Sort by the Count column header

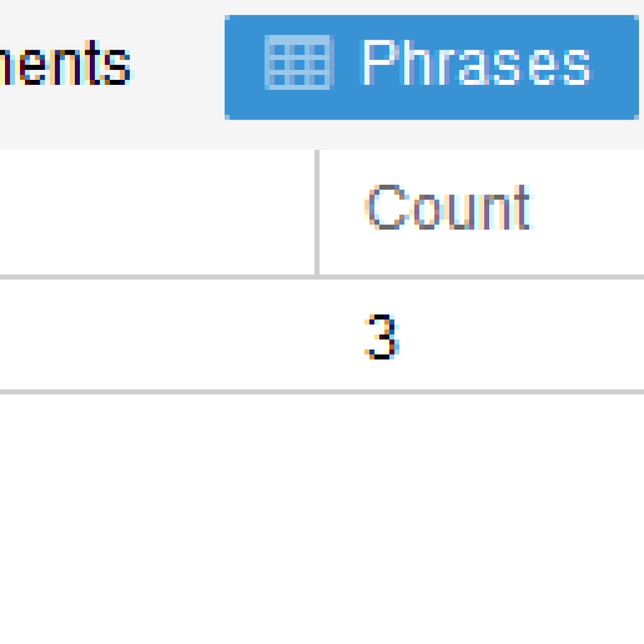(x=449, y=208)
